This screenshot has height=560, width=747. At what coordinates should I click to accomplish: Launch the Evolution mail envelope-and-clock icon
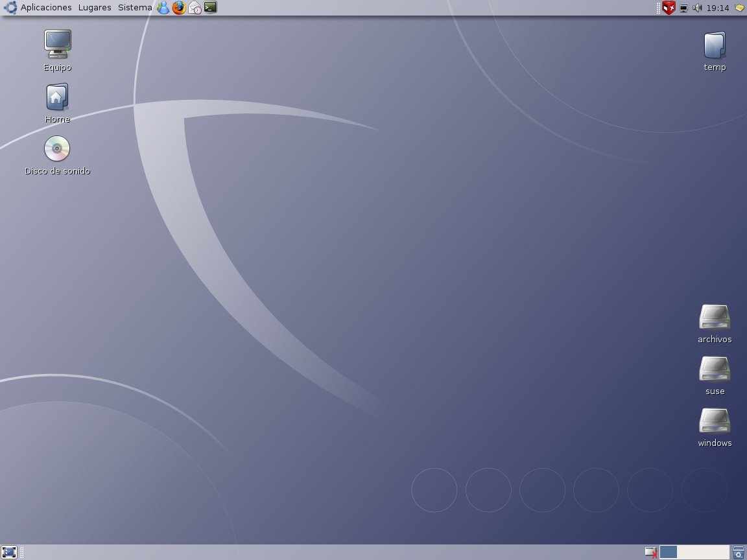[x=195, y=8]
